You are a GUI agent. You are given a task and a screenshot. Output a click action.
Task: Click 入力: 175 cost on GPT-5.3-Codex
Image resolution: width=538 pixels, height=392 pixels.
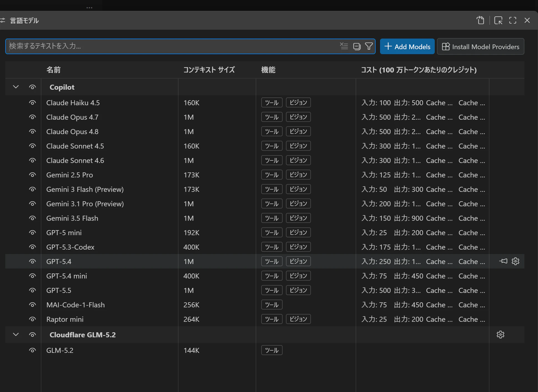376,247
